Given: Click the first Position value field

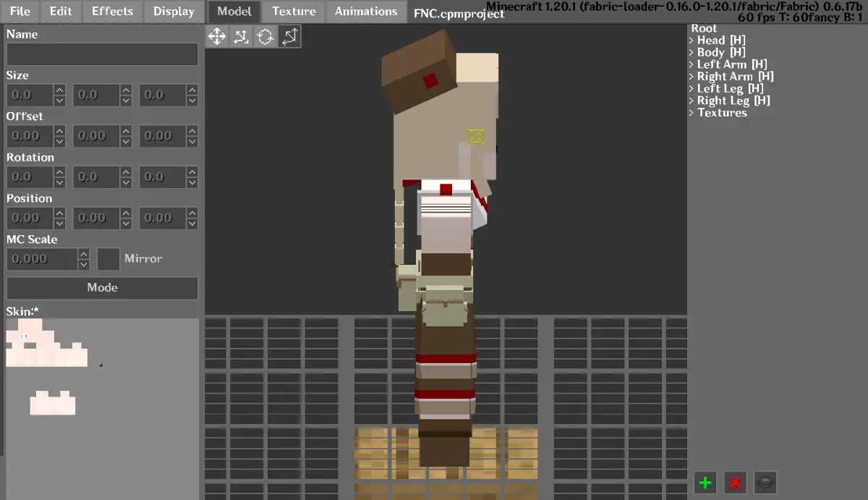Looking at the screenshot, I should tap(30, 218).
